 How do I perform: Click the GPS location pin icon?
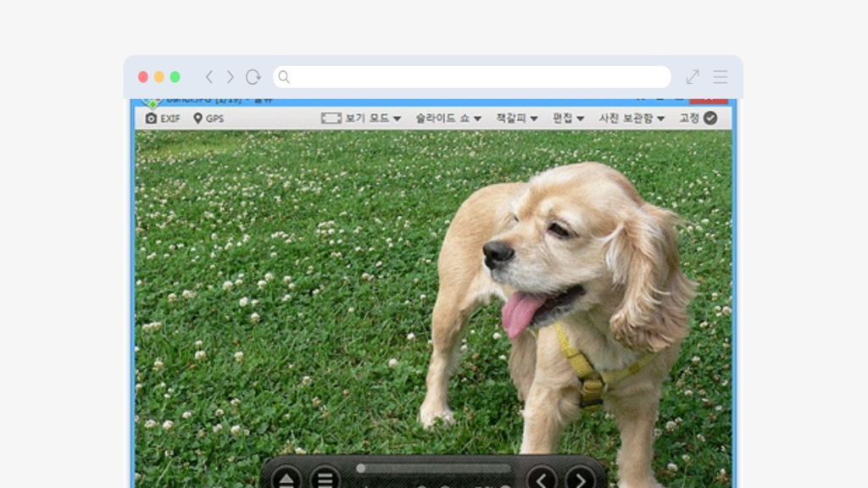click(x=198, y=119)
